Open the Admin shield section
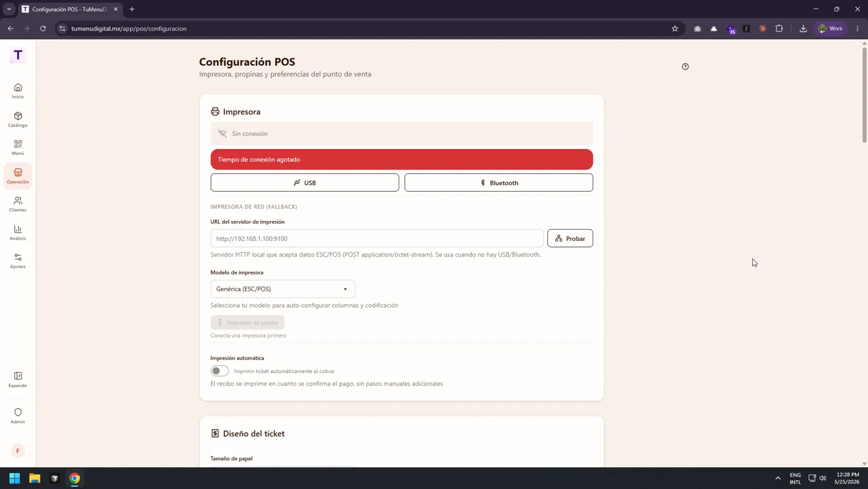 18,416
